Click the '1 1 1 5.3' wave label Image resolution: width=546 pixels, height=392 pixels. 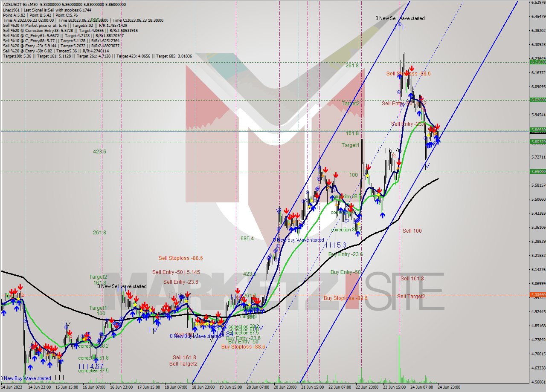click(x=336, y=245)
